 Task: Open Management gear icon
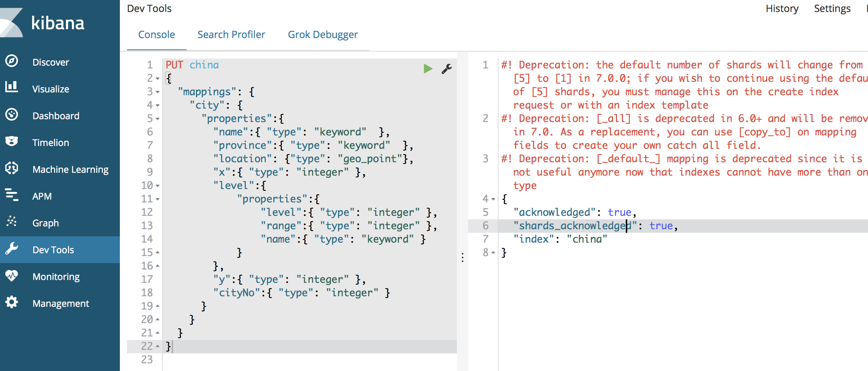(x=12, y=302)
